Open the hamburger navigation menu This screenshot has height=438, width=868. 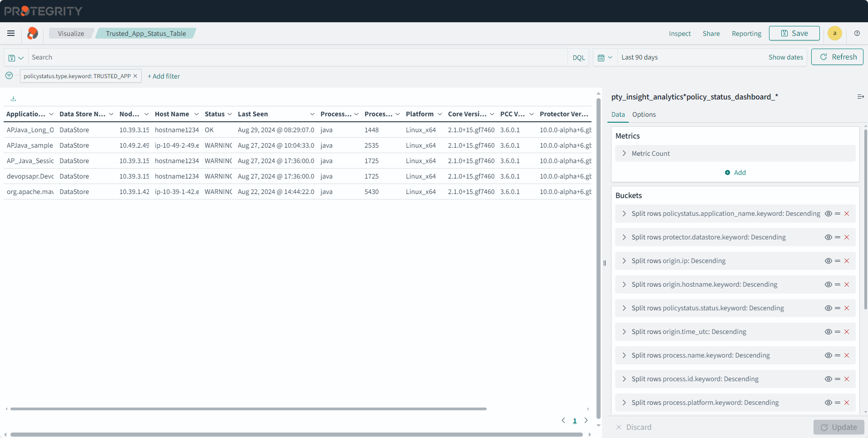coord(11,33)
